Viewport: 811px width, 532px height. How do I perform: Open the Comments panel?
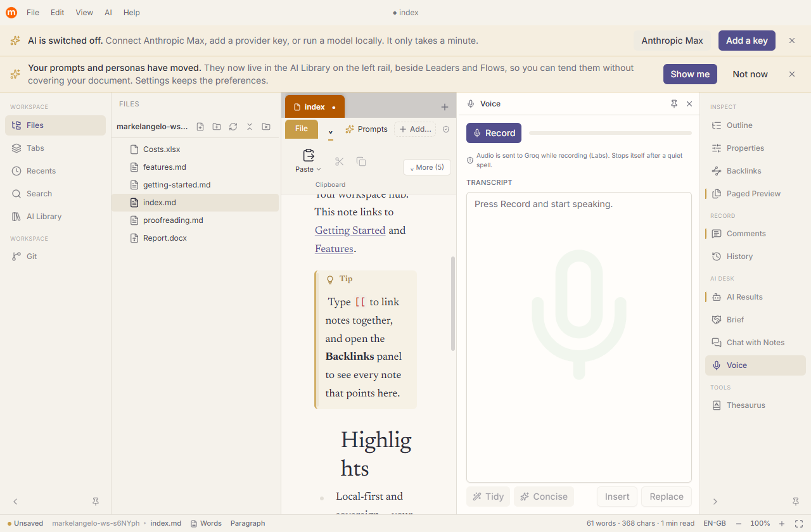tap(755, 234)
